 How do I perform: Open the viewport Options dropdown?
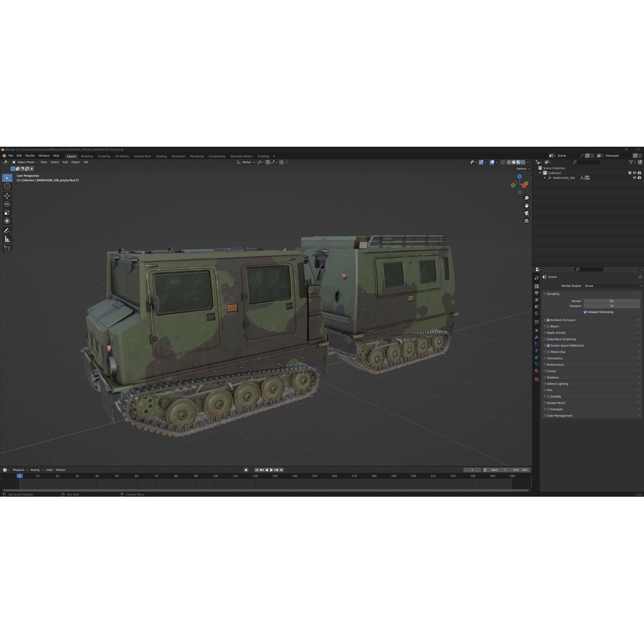pos(522,169)
